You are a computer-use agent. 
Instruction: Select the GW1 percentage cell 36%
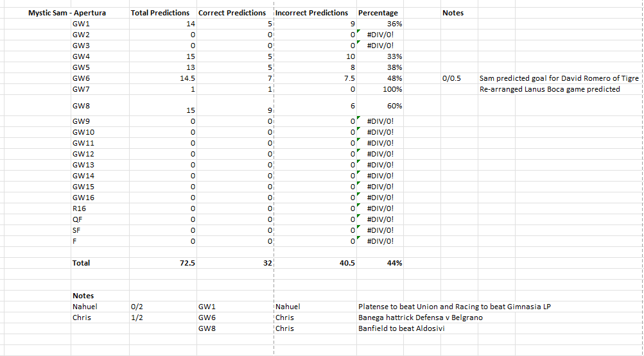pos(395,24)
